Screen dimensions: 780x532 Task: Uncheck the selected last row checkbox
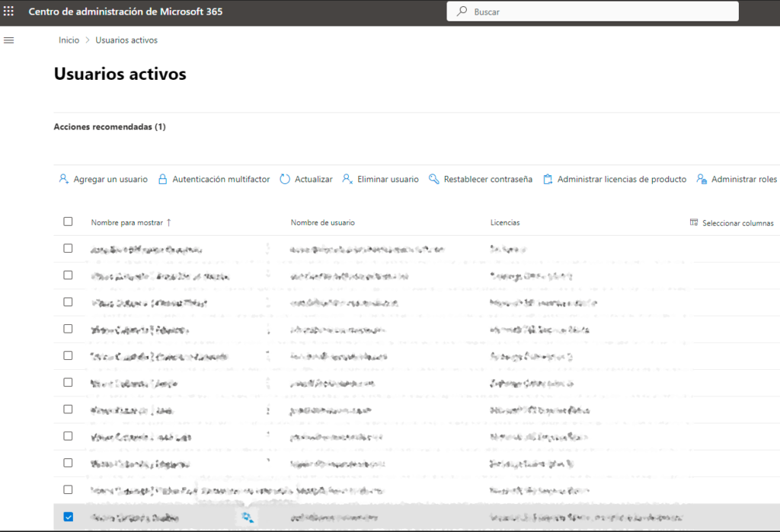[68, 517]
